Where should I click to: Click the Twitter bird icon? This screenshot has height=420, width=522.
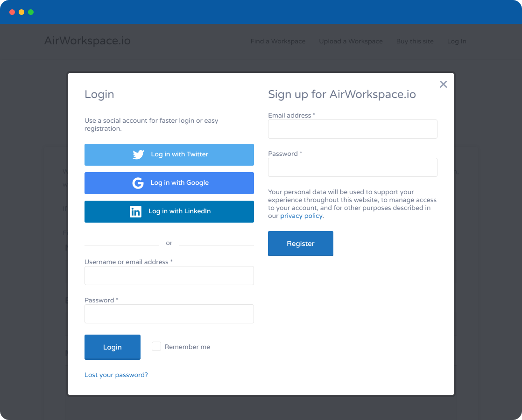(x=138, y=154)
